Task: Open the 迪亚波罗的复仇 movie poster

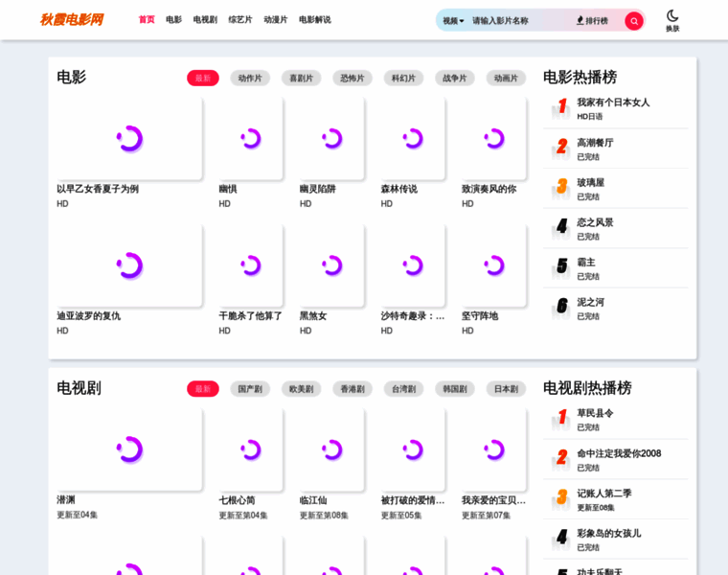Action: tap(129, 265)
